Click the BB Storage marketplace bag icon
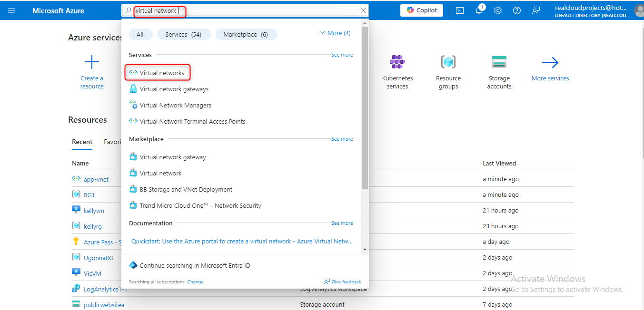This screenshot has width=644, height=310. click(x=133, y=189)
